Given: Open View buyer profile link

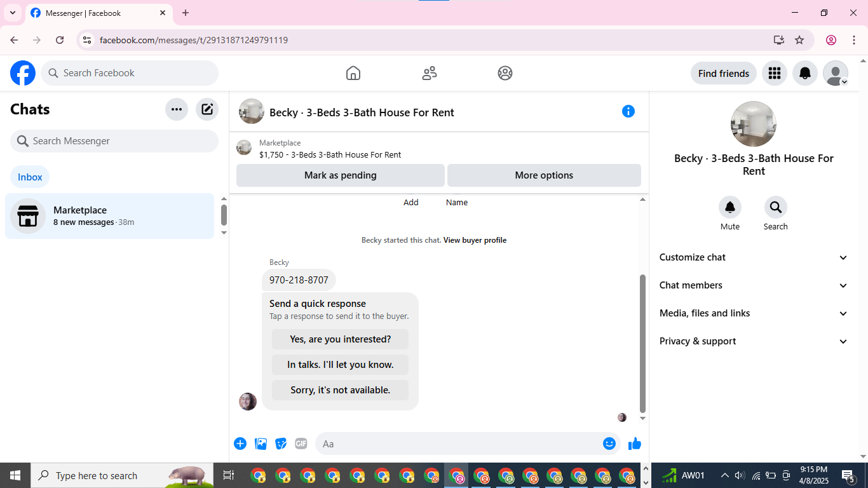Looking at the screenshot, I should (475, 240).
